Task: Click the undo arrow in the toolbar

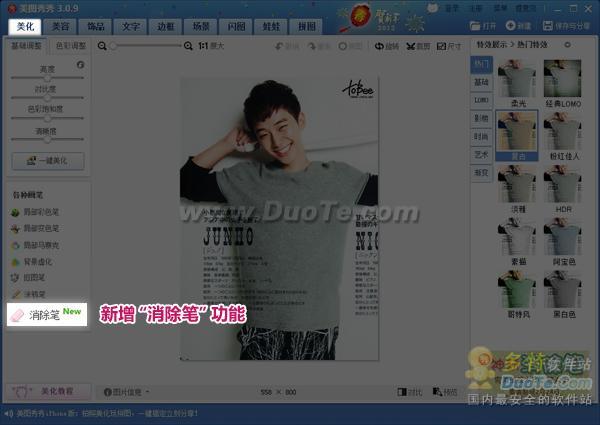Action: tap(287, 46)
